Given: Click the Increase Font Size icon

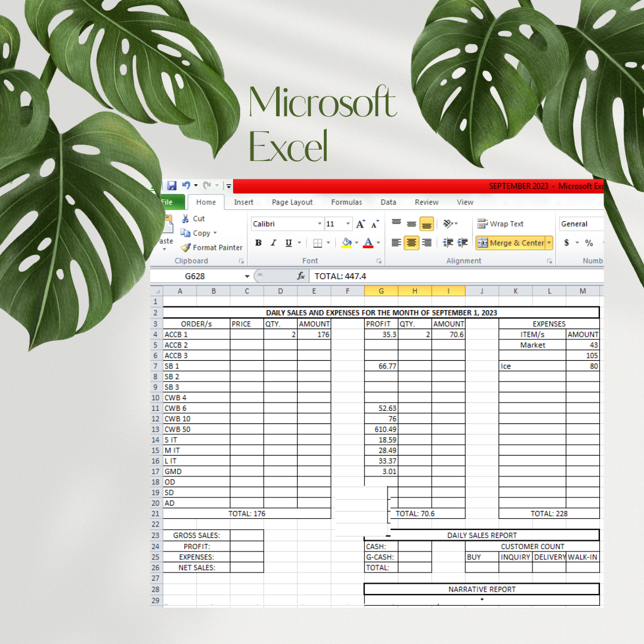Looking at the screenshot, I should pyautogui.click(x=361, y=224).
